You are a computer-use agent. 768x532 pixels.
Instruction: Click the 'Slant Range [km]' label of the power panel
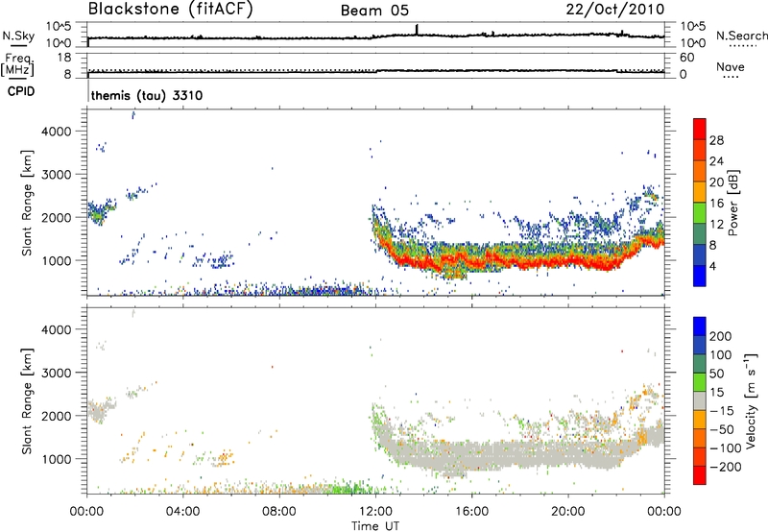point(27,203)
